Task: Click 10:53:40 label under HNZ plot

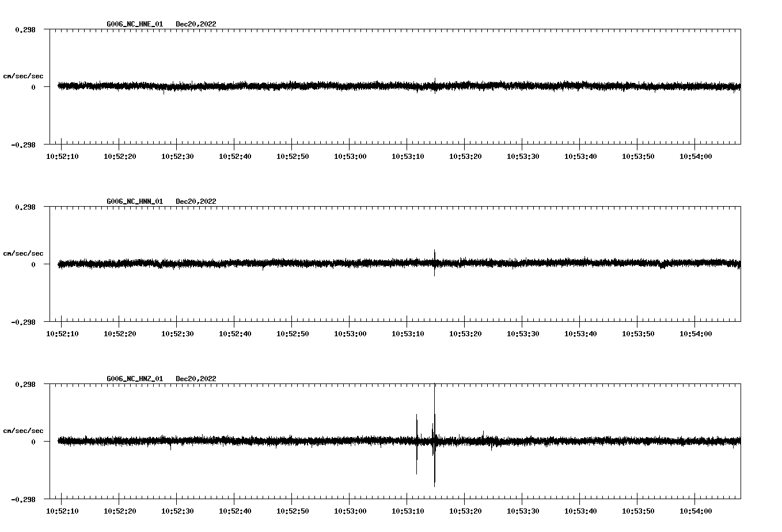Action: point(580,511)
